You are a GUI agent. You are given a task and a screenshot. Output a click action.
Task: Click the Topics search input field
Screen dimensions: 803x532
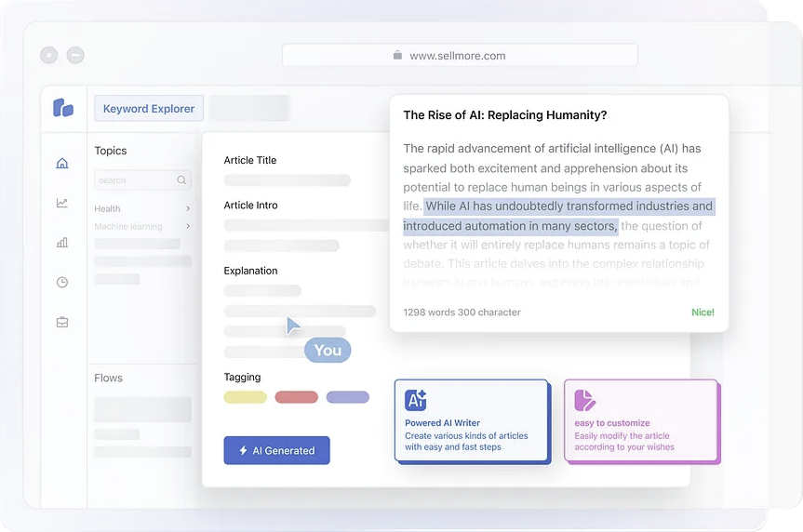tap(135, 180)
